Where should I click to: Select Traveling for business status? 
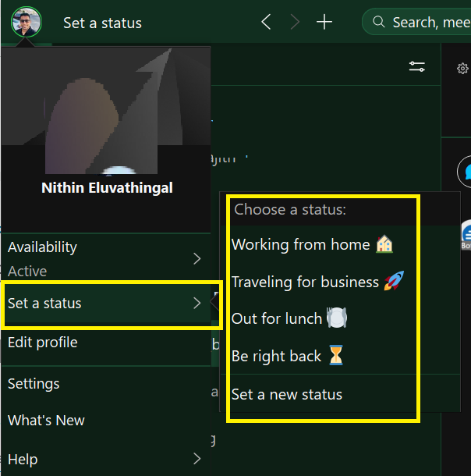click(x=317, y=282)
